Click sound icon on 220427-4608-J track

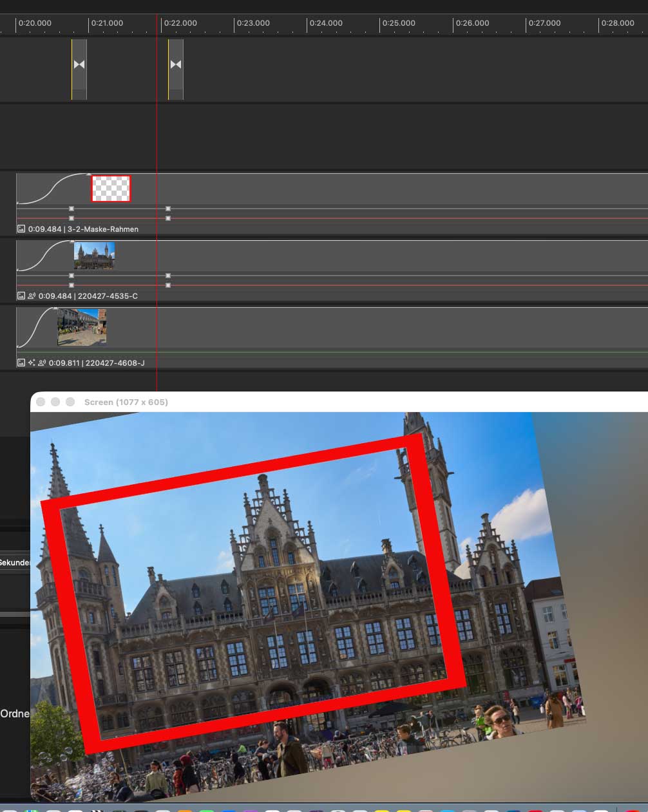42,363
